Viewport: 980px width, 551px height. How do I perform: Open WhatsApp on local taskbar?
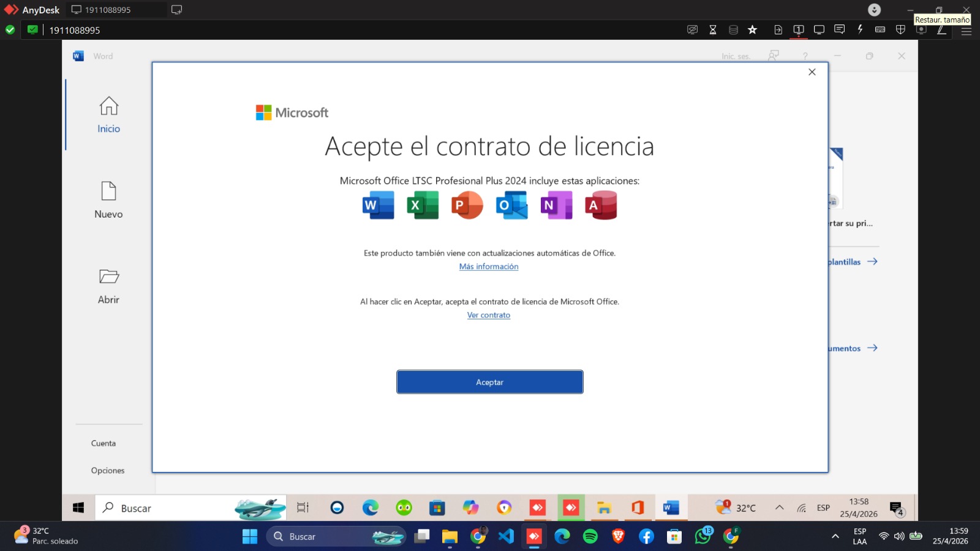coord(703,536)
